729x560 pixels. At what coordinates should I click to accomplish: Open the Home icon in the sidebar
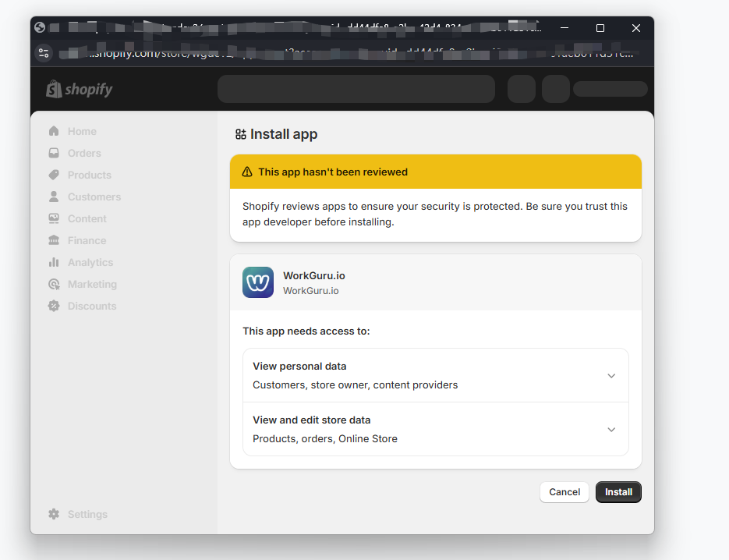pos(54,131)
